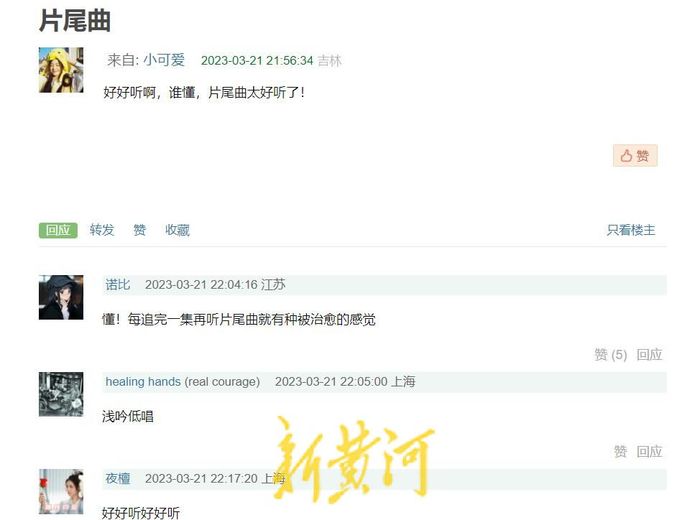Click the post timestamp 2023-03-21 21:56:34
Screen dimensions: 700x520
(257, 60)
